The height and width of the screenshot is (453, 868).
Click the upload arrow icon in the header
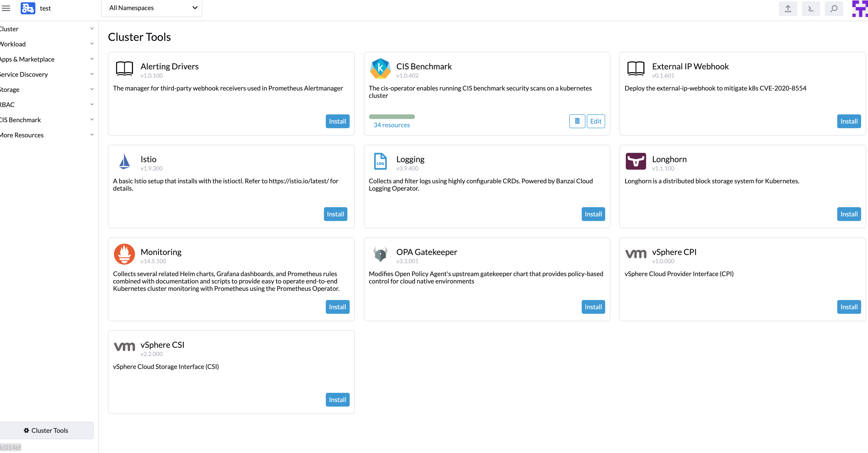tap(788, 9)
